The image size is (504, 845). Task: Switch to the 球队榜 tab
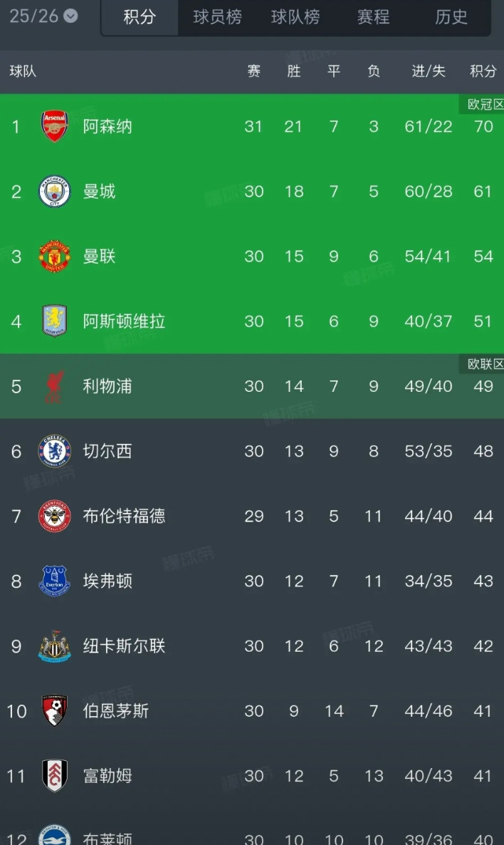pyautogui.click(x=295, y=19)
